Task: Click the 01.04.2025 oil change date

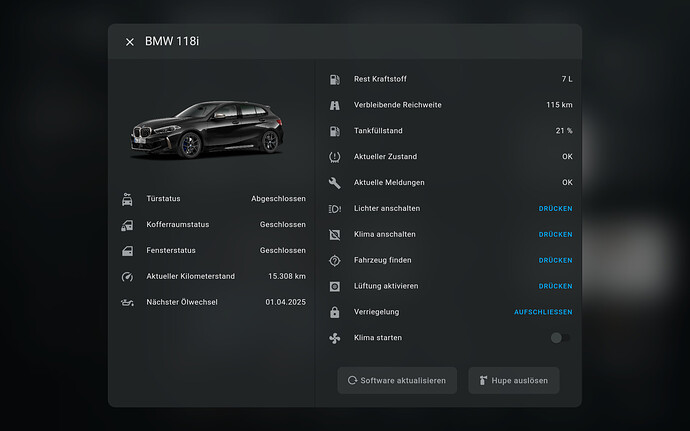Action: tap(285, 302)
